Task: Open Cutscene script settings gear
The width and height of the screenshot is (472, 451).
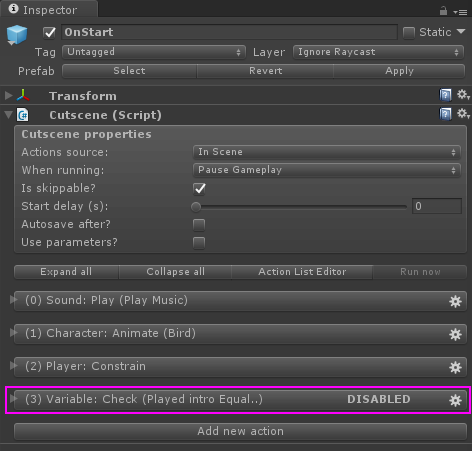Action: pos(463,114)
